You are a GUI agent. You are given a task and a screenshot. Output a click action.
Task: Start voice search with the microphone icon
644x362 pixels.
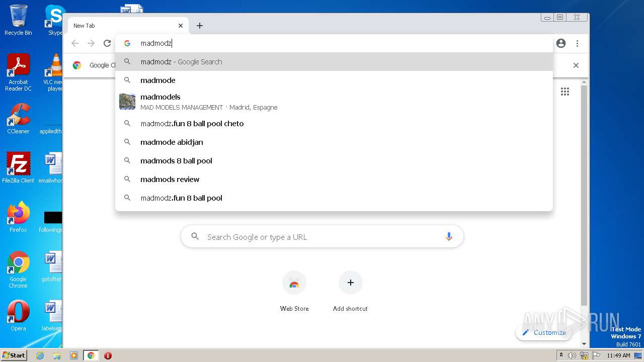449,237
